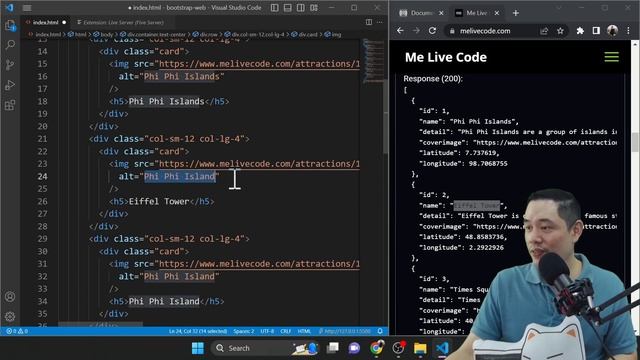Viewport: 640px width, 360px height.
Task: Open the Chrome extensions puzzle menu
Action: tap(580, 31)
